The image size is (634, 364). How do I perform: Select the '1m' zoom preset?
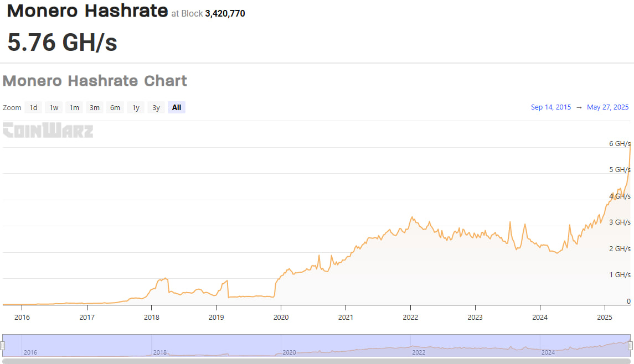[x=74, y=107]
